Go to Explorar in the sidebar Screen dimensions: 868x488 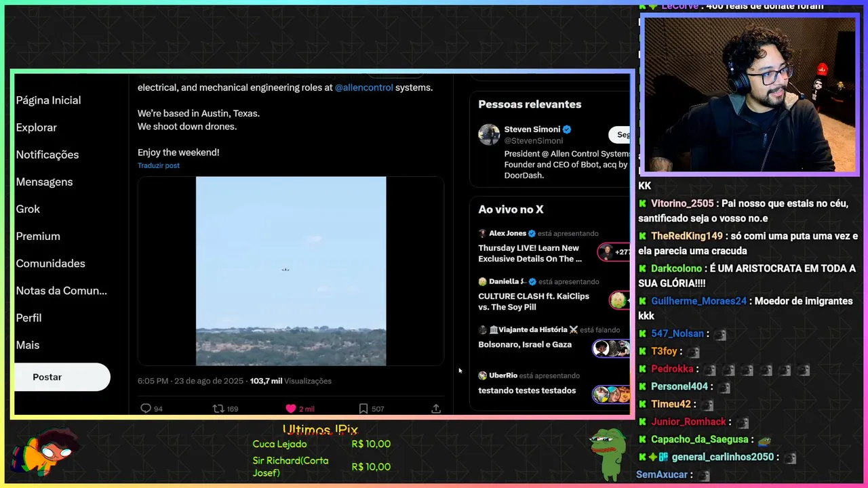click(x=36, y=127)
